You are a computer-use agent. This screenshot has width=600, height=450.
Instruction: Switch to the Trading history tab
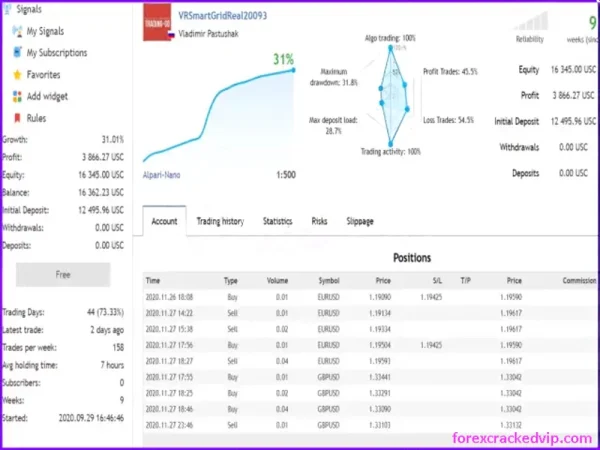click(220, 221)
